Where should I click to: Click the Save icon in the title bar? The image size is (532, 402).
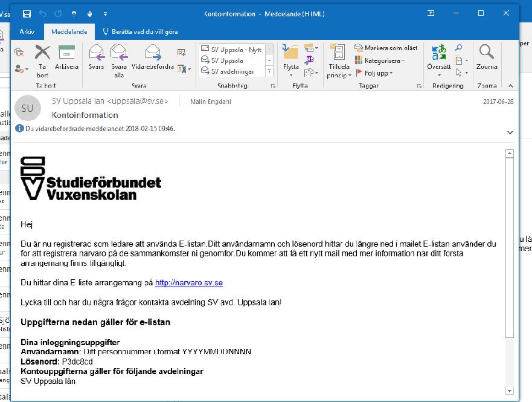(x=27, y=13)
